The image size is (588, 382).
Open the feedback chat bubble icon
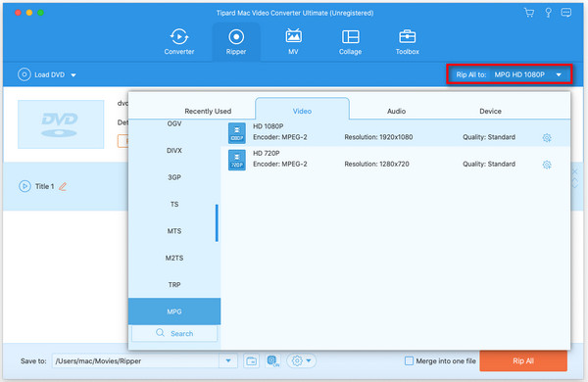pyautogui.click(x=565, y=13)
